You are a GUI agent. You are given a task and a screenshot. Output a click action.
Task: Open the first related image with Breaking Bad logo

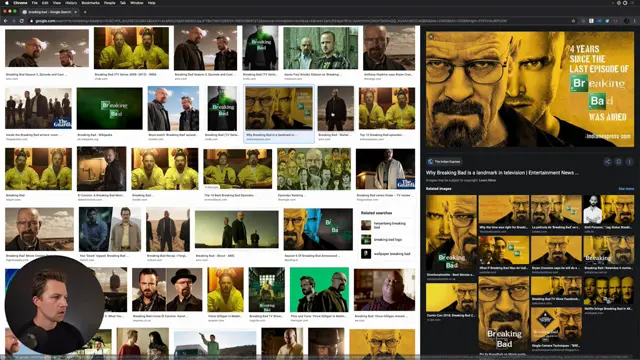[451, 233]
